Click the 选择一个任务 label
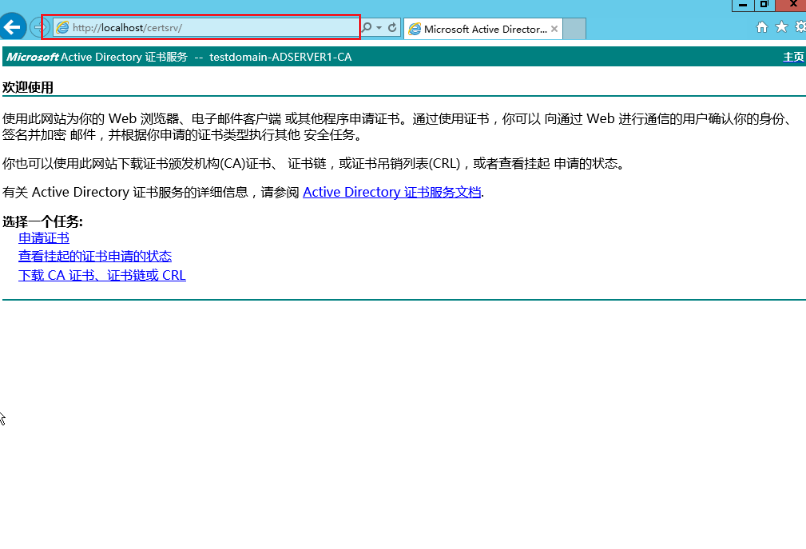This screenshot has width=806, height=549. point(42,222)
